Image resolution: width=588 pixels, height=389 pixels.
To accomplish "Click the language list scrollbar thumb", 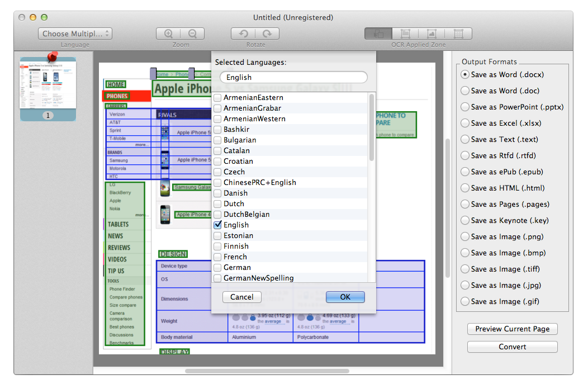I will [x=372, y=127].
